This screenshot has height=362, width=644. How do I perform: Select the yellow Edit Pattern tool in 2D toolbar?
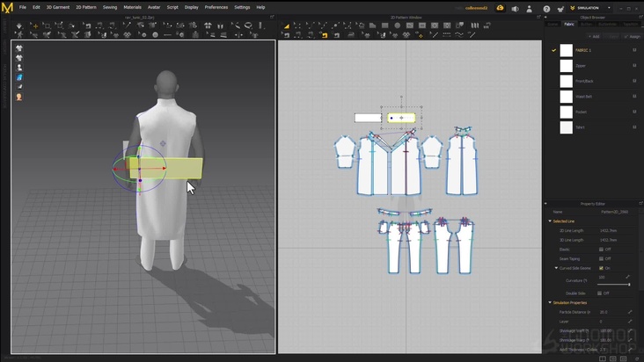click(x=286, y=25)
